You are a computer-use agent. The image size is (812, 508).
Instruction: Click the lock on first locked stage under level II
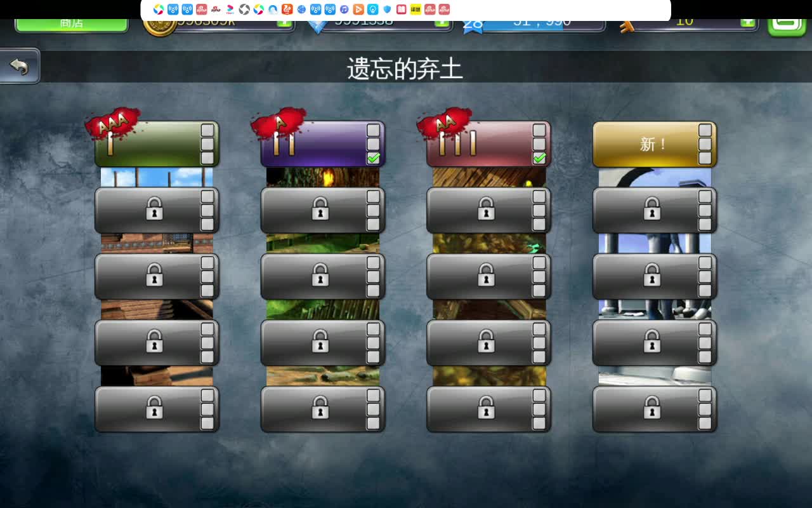click(x=320, y=208)
